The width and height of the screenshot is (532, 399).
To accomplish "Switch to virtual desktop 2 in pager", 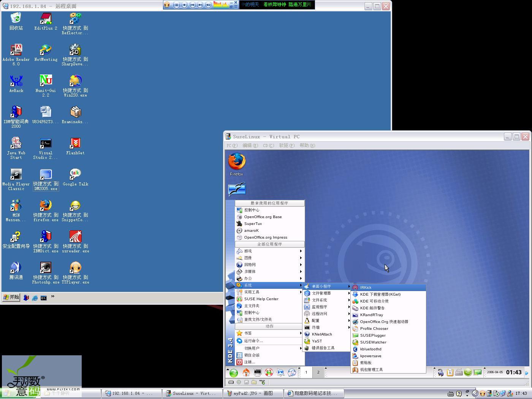I will click(318, 372).
